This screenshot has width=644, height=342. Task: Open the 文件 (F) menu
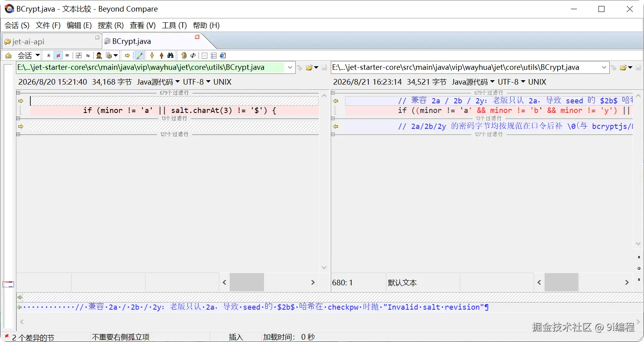pos(48,25)
